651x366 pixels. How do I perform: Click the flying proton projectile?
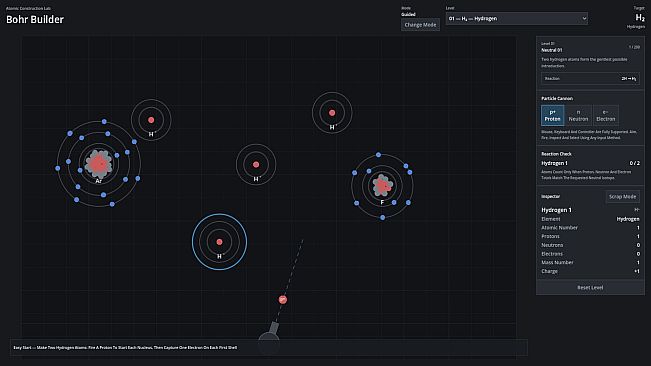pos(283,300)
